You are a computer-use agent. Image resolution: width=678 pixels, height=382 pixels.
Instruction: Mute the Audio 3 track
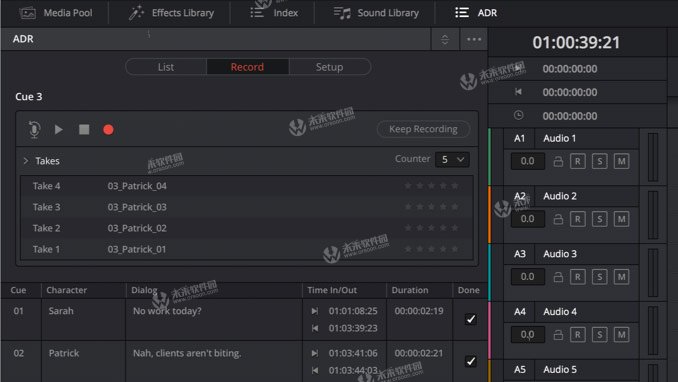tap(621, 277)
